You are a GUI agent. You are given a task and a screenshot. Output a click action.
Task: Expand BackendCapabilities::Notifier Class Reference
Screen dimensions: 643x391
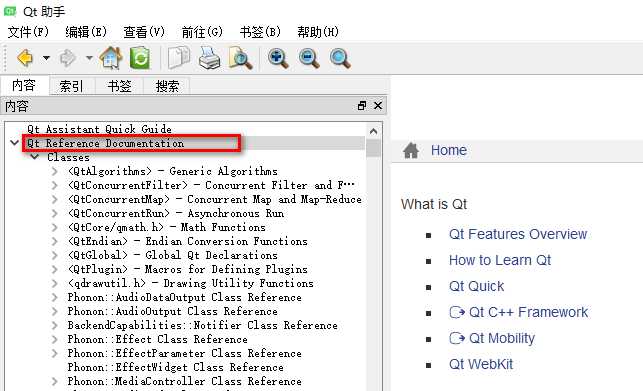click(55, 325)
